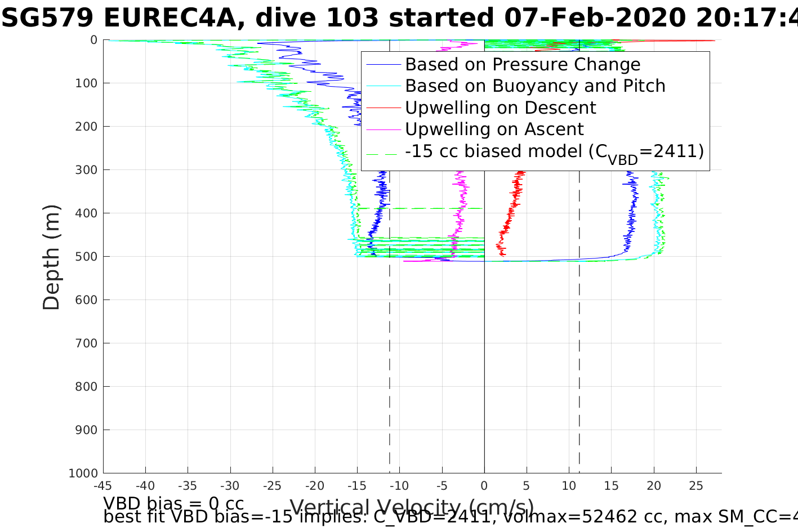Click the "Based on Pressure Change" legend label
This screenshot has width=798, height=532.
click(x=523, y=65)
